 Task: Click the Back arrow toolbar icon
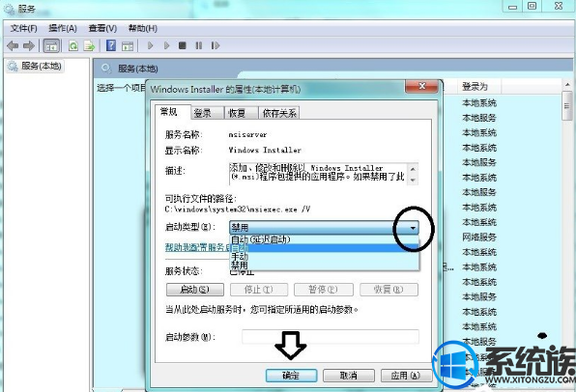coord(13,46)
